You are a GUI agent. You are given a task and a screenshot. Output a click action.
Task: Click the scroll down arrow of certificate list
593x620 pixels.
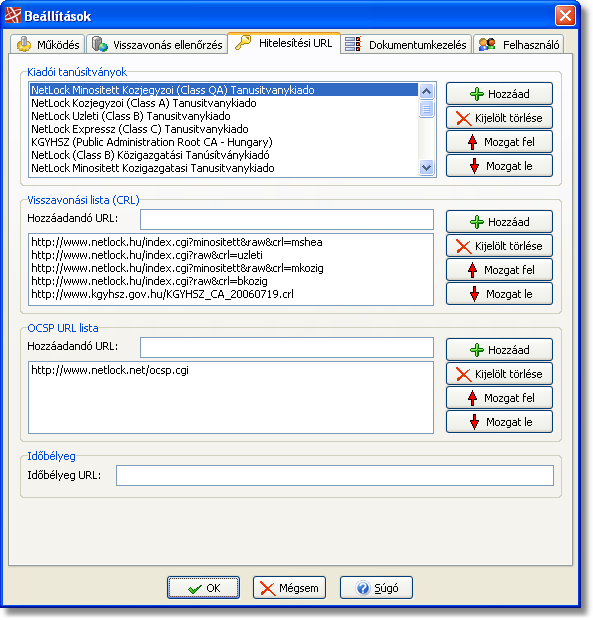[427, 168]
